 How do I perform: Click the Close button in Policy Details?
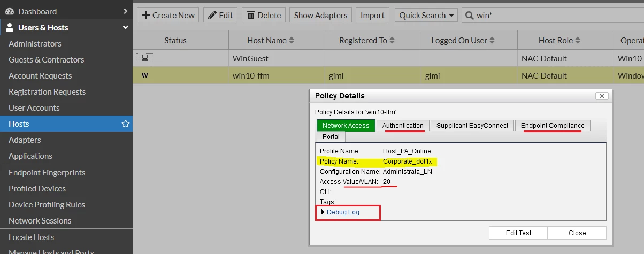[577, 233]
